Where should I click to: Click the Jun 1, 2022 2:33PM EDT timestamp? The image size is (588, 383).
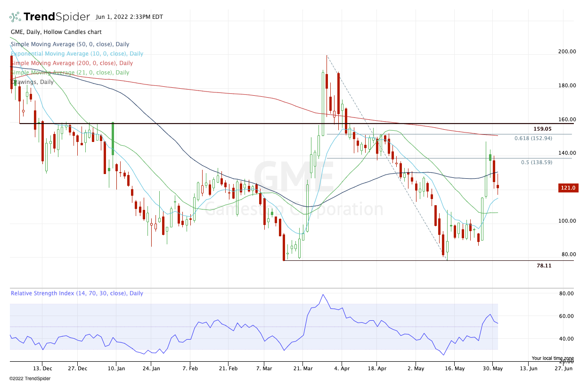(x=129, y=17)
